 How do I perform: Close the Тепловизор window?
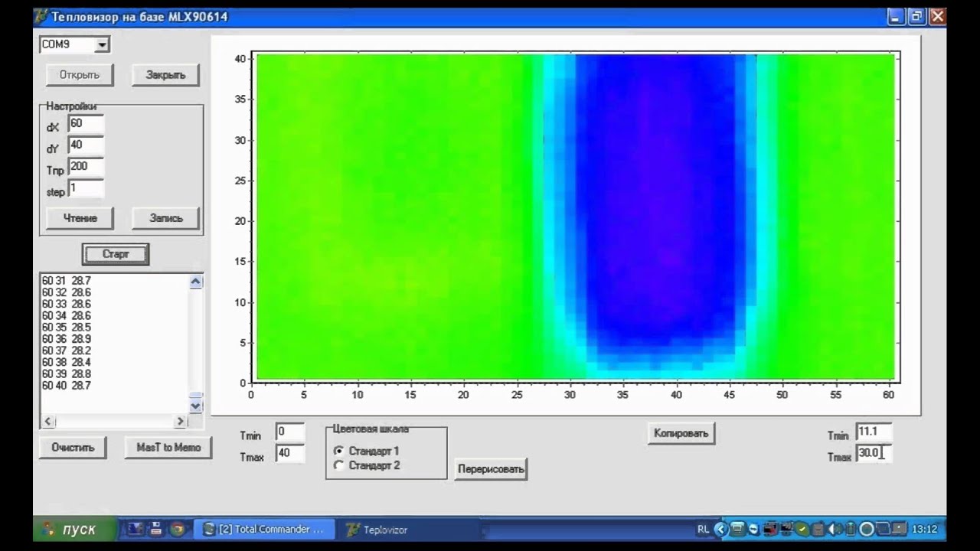pos(936,17)
